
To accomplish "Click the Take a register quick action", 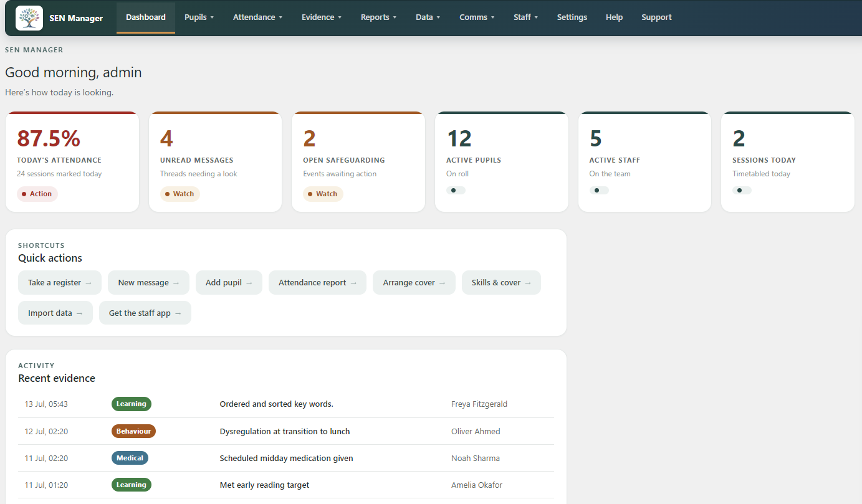I will [x=60, y=282].
